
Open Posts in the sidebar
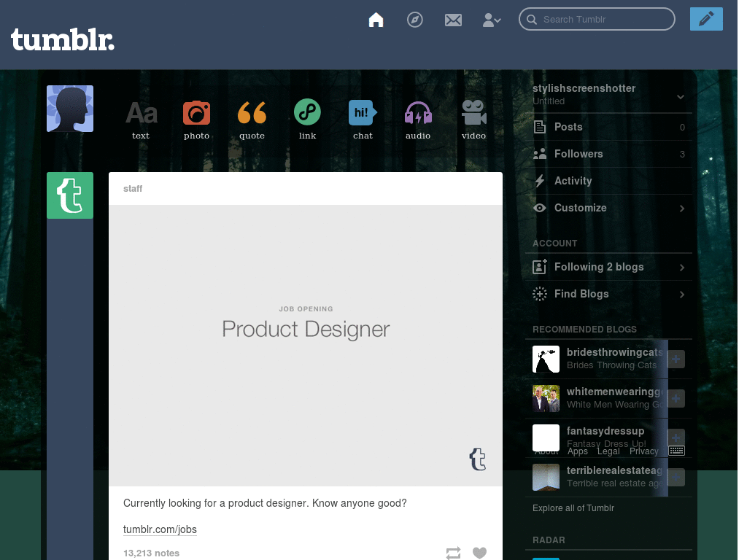click(608, 127)
